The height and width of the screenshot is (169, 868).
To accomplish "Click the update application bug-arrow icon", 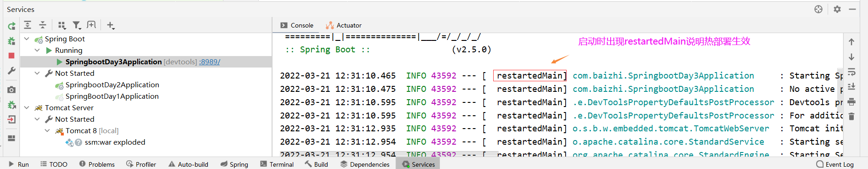I will click(x=11, y=105).
